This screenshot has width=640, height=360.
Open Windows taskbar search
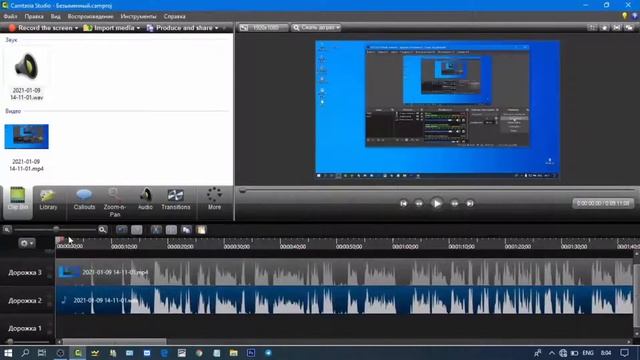tap(25, 353)
